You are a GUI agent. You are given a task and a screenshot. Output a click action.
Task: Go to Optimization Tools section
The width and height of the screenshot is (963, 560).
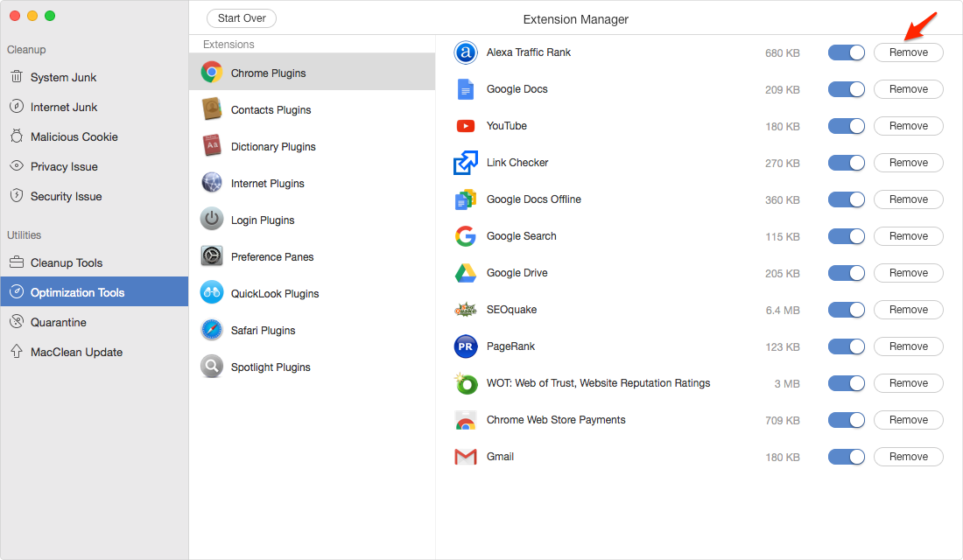[94, 292]
